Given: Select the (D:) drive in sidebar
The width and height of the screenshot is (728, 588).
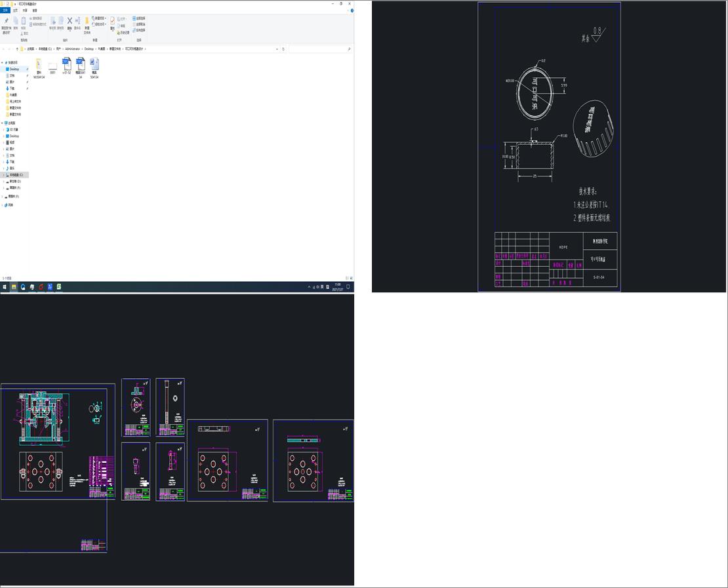Looking at the screenshot, I should tap(15, 182).
